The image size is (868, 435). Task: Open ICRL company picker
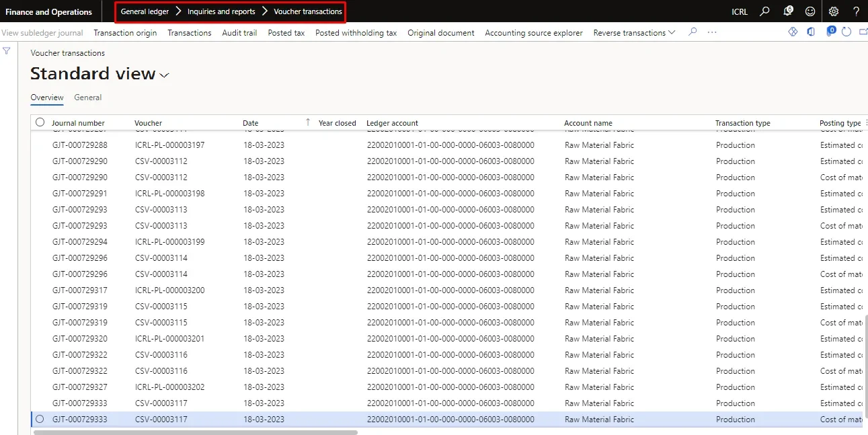740,11
